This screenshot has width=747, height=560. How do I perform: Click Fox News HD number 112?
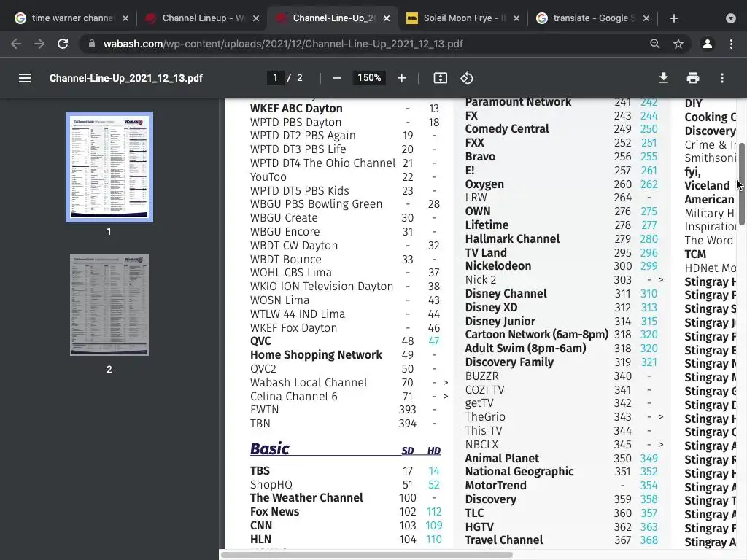click(433, 511)
